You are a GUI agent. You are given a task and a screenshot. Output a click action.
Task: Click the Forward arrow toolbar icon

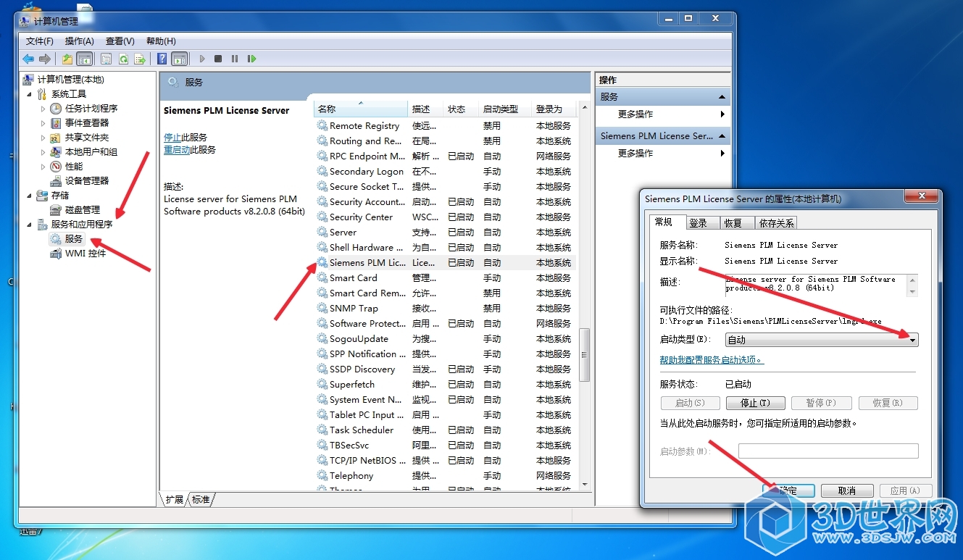(45, 59)
